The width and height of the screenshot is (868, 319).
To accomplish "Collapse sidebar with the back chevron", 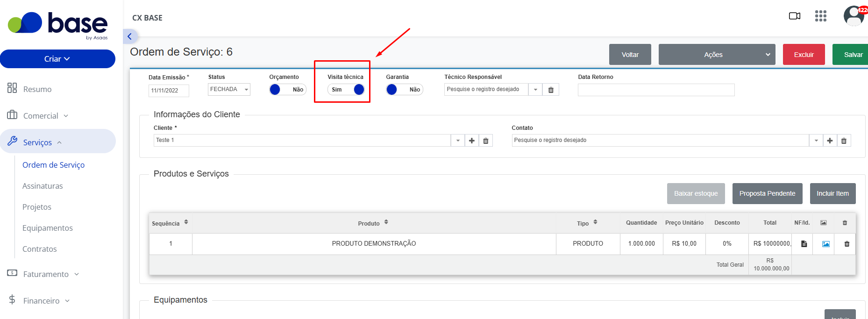I will (130, 36).
